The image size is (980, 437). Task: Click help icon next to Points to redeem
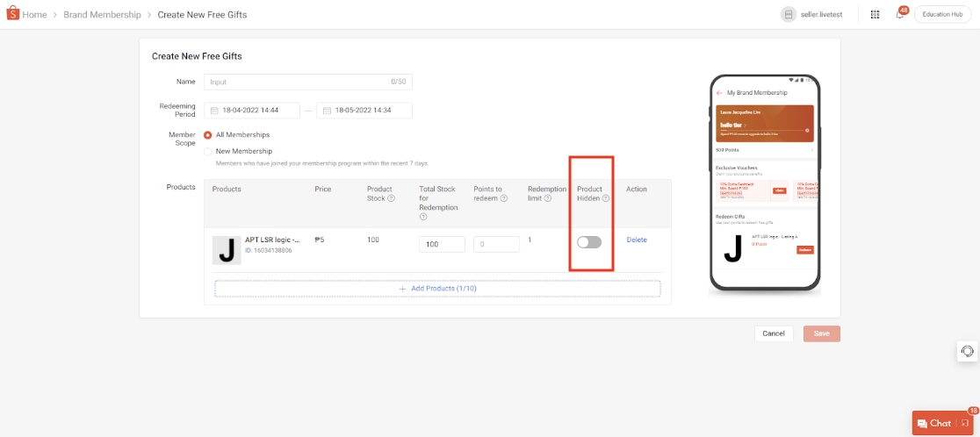(504, 198)
